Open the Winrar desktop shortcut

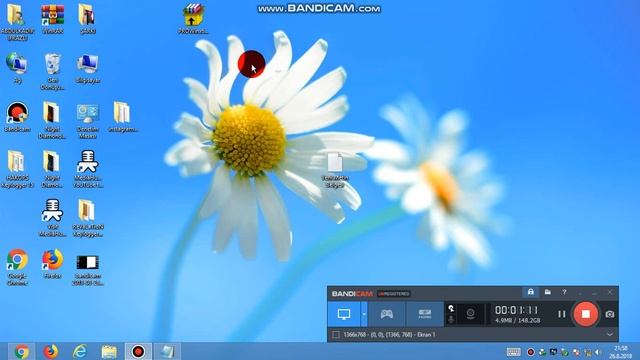(x=53, y=18)
